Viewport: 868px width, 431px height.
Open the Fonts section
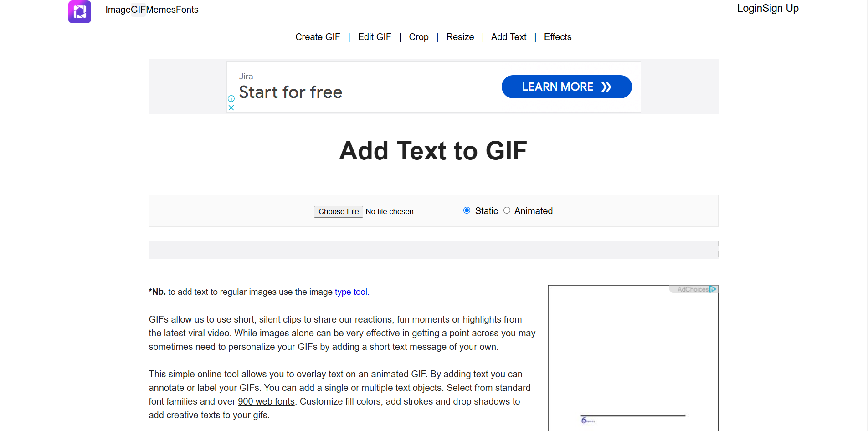(x=188, y=9)
